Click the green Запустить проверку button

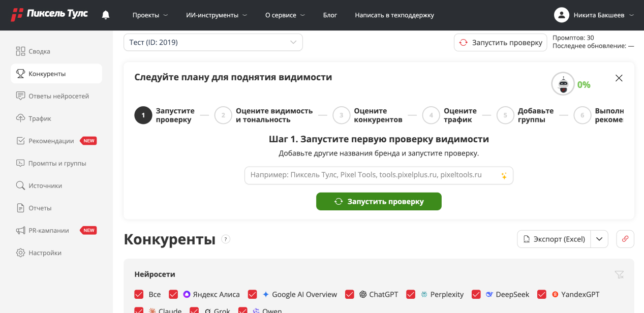[379, 201]
